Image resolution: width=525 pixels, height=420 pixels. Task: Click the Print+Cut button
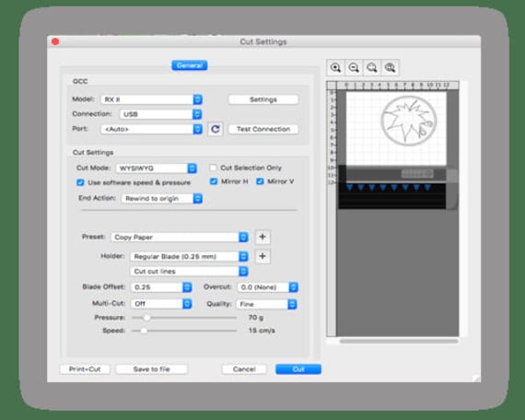point(85,369)
